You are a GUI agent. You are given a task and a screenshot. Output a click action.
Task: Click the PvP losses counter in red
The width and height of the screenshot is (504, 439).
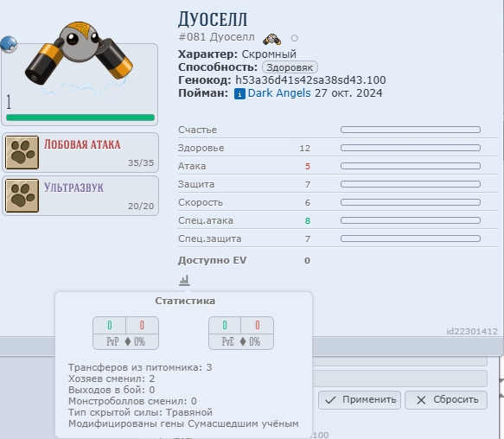point(142,325)
